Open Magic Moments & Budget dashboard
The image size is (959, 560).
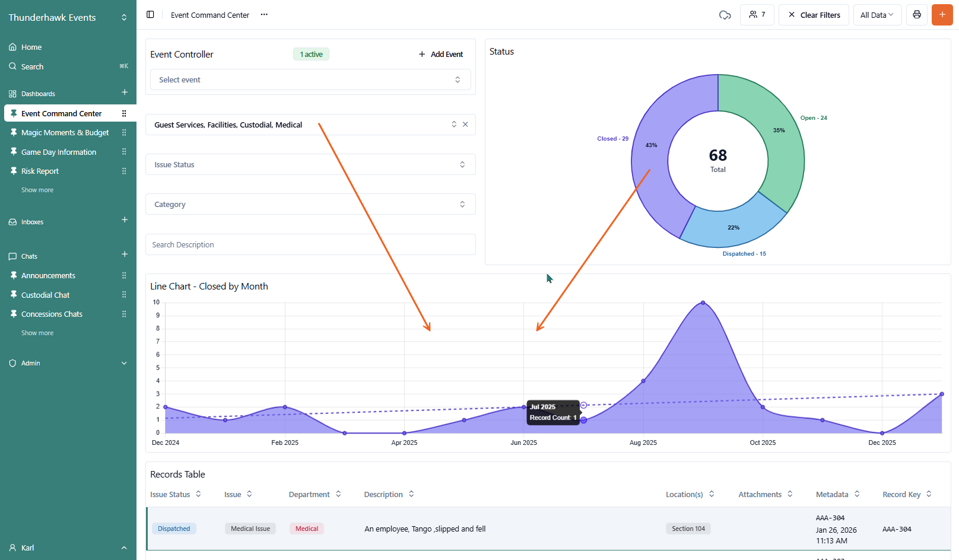point(65,133)
